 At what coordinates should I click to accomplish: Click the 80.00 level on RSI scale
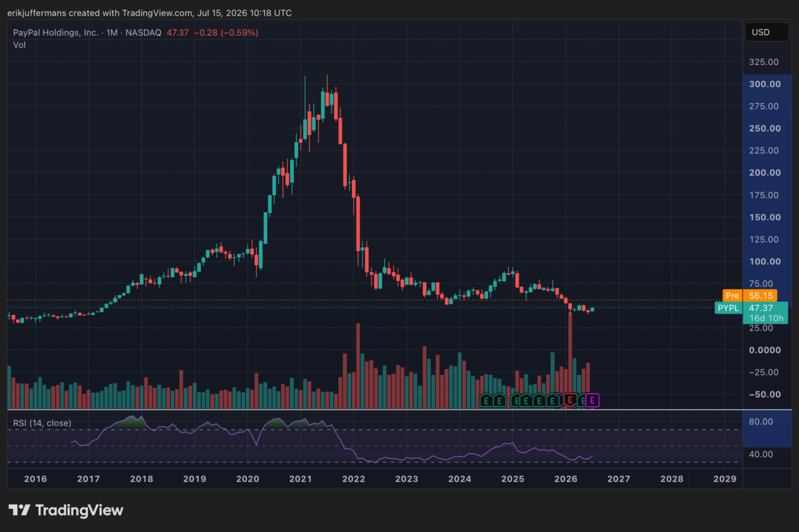[761, 422]
